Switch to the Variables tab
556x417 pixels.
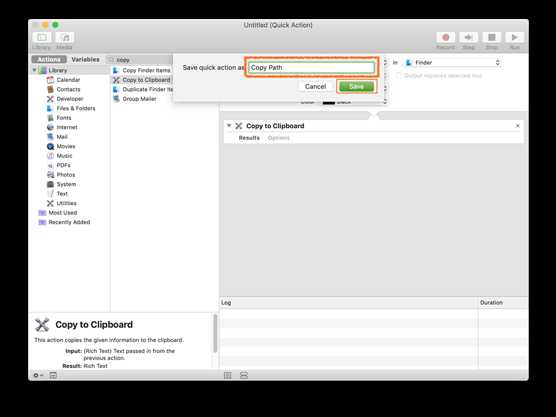coord(85,59)
